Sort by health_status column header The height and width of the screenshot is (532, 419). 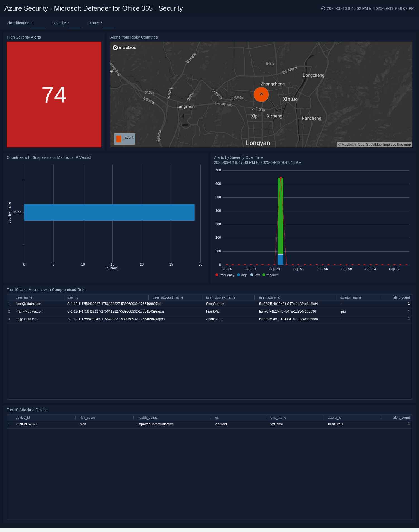[x=147, y=418]
